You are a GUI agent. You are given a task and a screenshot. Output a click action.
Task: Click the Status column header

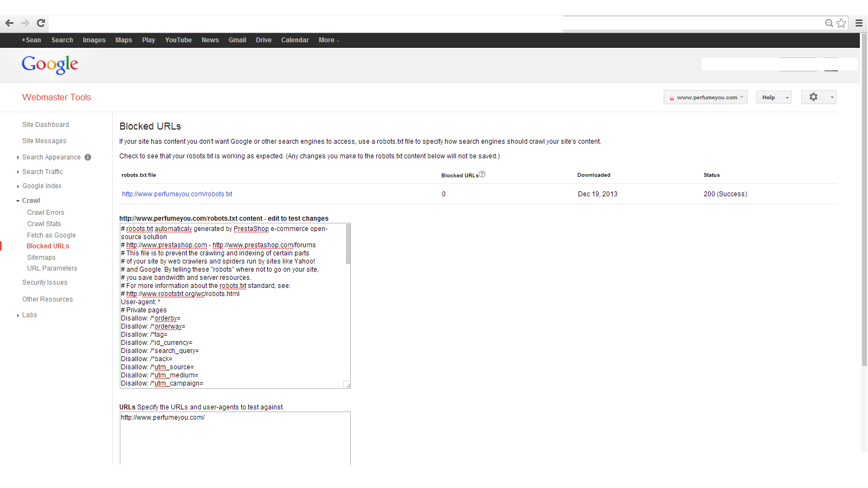(x=711, y=175)
